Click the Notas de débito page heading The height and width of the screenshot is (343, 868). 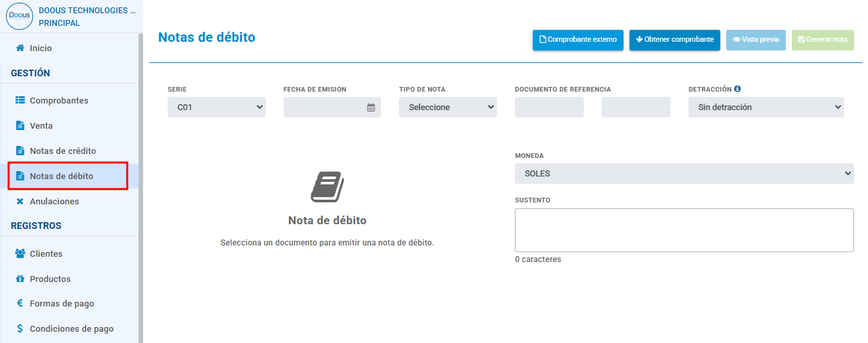point(207,37)
